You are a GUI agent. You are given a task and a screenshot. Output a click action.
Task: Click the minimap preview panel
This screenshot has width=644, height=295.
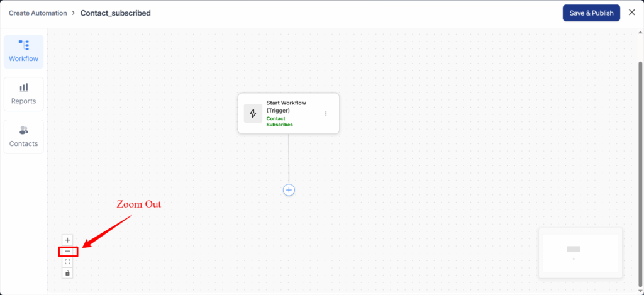580,253
